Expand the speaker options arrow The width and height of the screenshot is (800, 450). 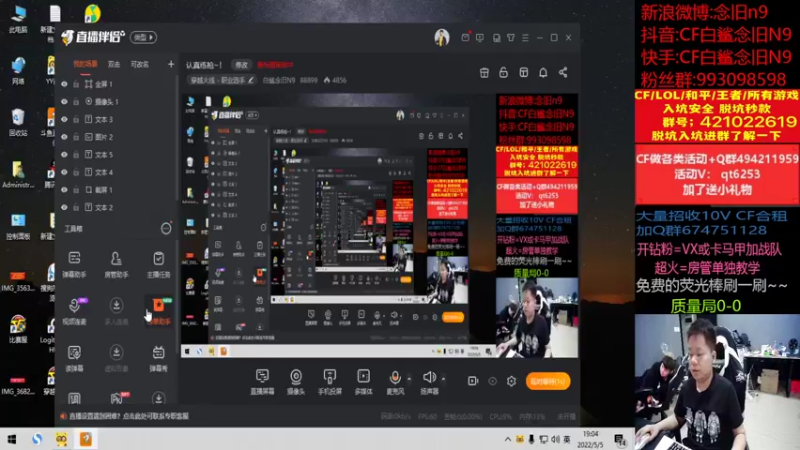[x=443, y=379]
